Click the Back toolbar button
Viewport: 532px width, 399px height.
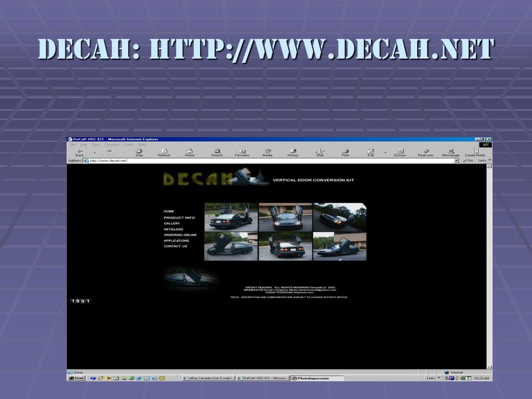[79, 153]
